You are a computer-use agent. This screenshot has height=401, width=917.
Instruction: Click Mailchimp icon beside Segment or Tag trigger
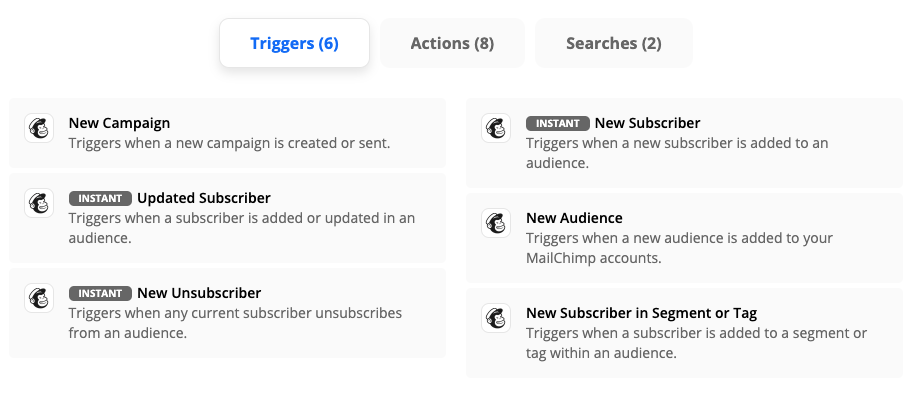point(496,317)
